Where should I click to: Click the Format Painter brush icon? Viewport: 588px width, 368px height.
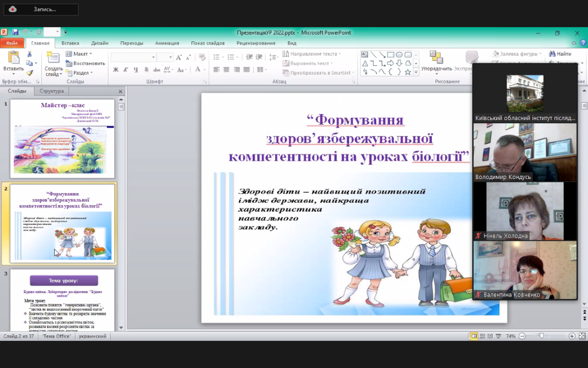[x=30, y=73]
